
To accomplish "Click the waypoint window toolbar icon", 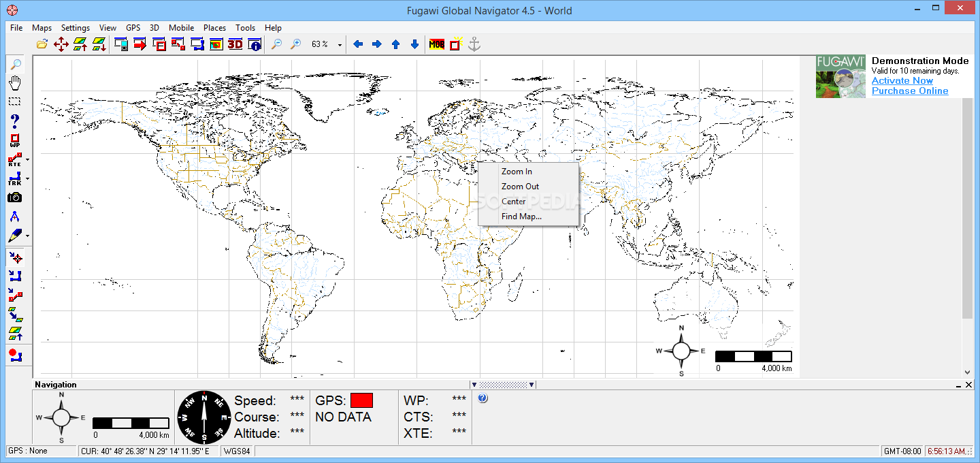I will (x=160, y=44).
